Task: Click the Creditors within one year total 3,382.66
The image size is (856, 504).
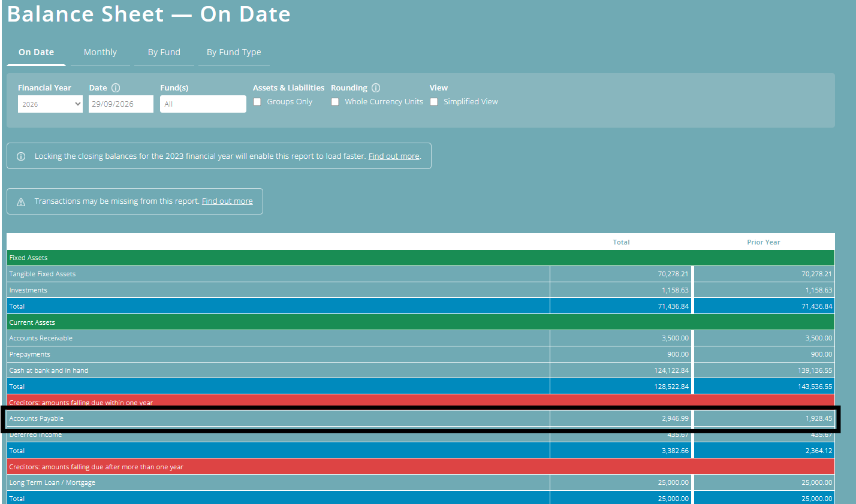Action: pos(675,451)
